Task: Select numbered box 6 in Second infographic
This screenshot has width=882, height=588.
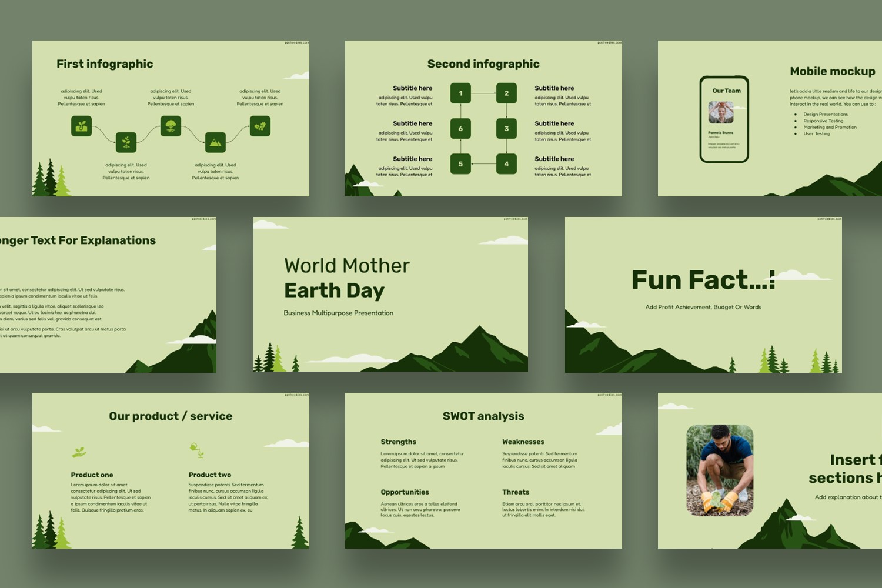Action: coord(460,128)
